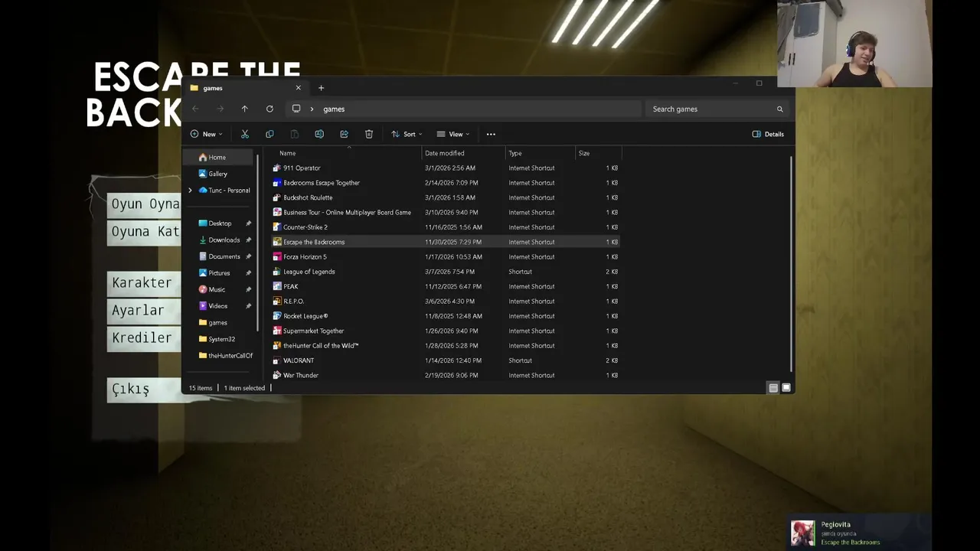
Task: Click the Delete trash icon
Action: (369, 134)
